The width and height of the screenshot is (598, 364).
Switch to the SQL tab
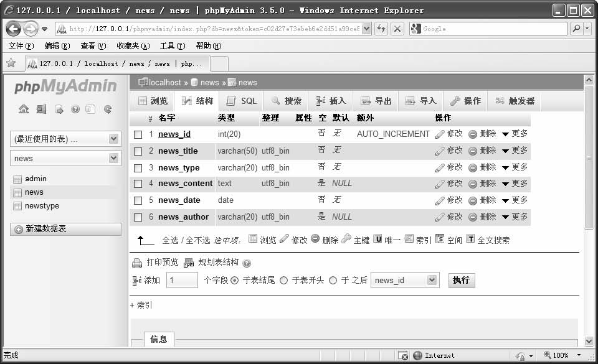(242, 101)
